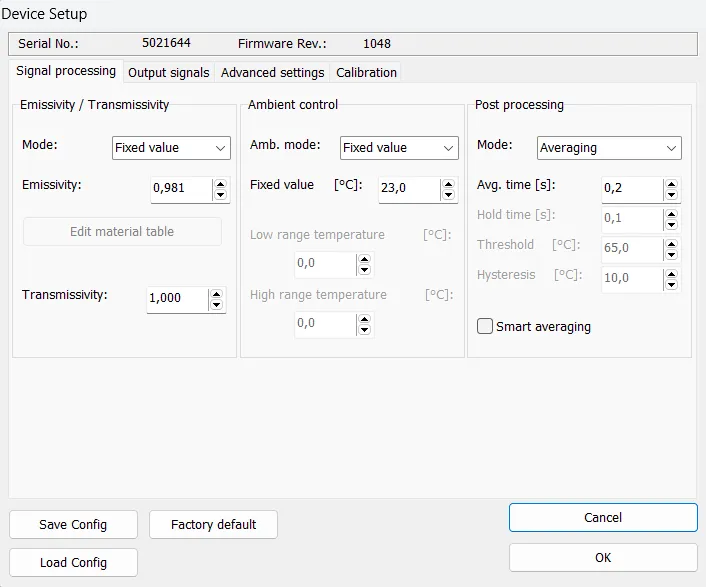Click the Save Config button

73,525
